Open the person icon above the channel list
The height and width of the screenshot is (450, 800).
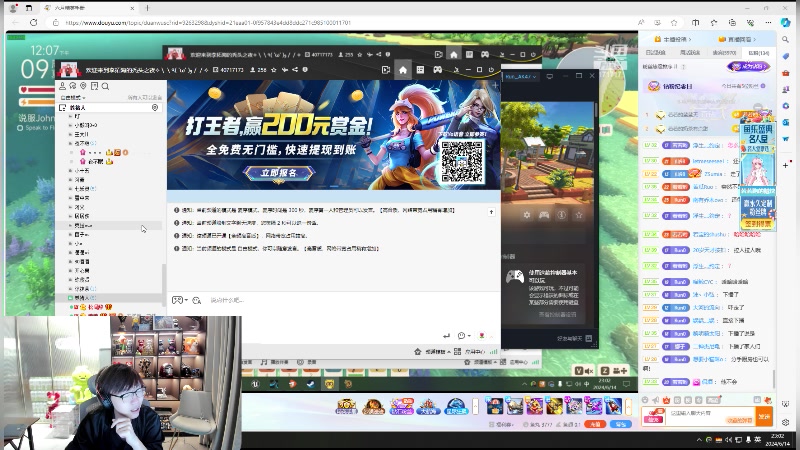click(x=62, y=86)
